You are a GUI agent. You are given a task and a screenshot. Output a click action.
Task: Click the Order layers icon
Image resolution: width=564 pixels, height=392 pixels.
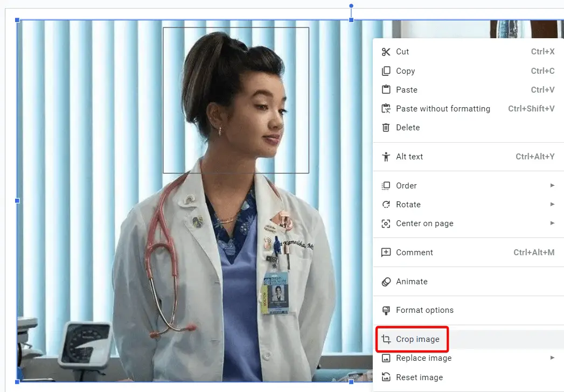pyautogui.click(x=386, y=186)
